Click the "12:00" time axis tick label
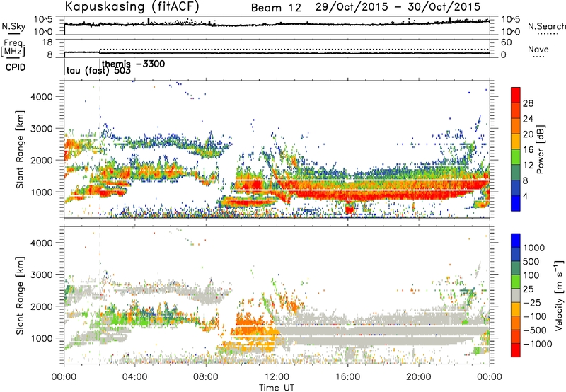 click(277, 376)
